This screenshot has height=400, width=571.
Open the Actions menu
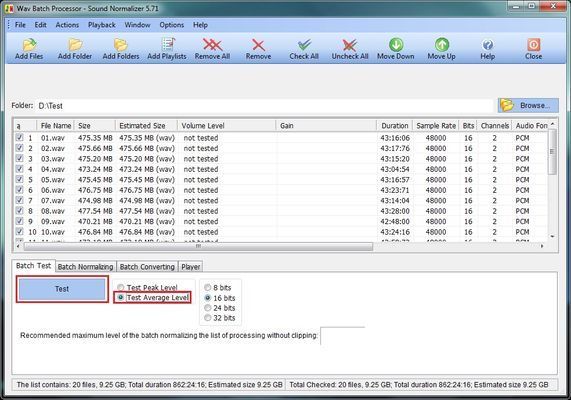pyautogui.click(x=67, y=25)
